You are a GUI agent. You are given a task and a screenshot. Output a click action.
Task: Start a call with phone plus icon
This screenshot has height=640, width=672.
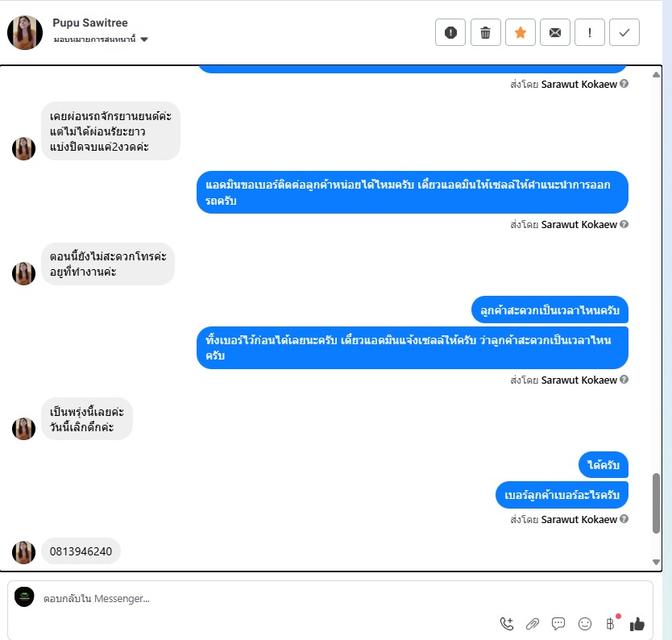click(x=507, y=624)
